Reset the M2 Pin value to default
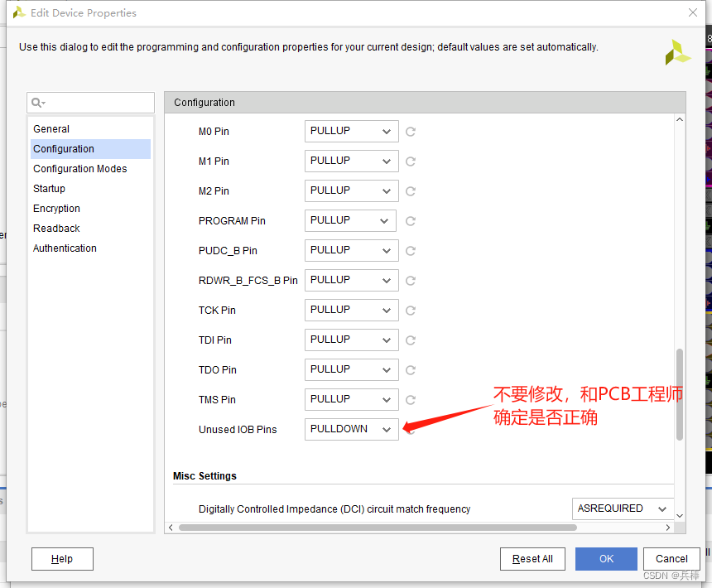 pyautogui.click(x=411, y=191)
